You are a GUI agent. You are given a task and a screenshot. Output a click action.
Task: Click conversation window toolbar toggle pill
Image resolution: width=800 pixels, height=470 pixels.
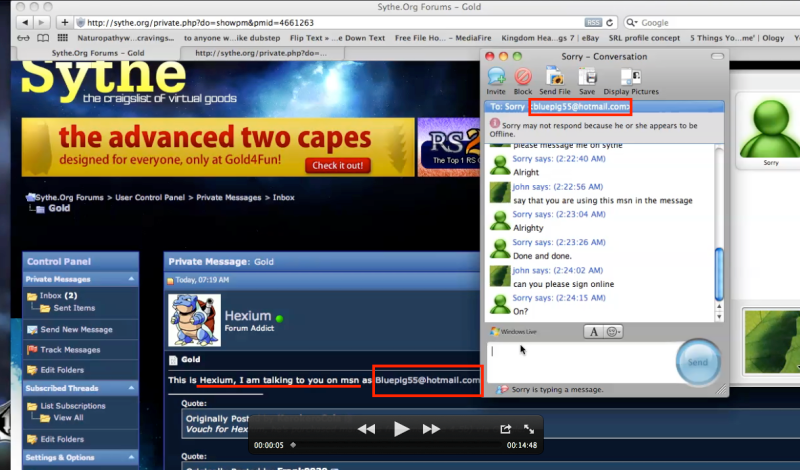[717, 57]
